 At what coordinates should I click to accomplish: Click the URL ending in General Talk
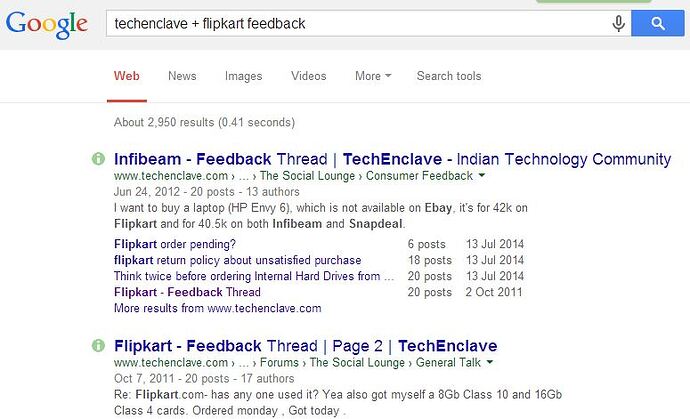(297, 363)
